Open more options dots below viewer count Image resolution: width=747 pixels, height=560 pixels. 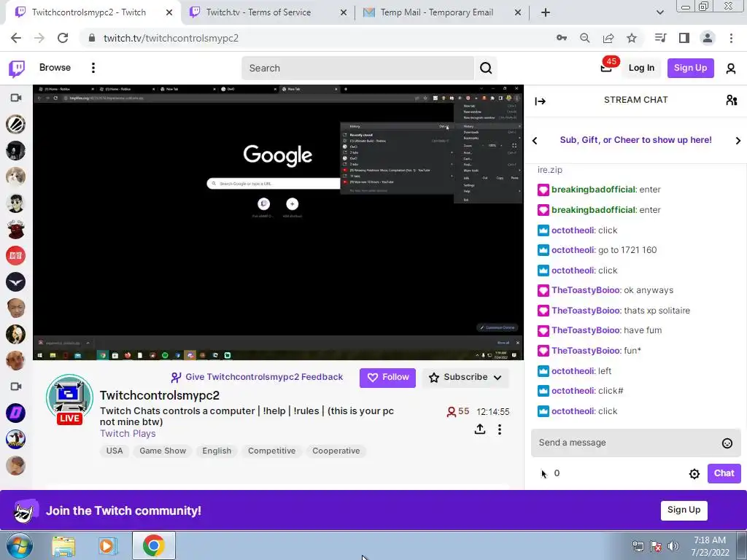[x=499, y=429]
